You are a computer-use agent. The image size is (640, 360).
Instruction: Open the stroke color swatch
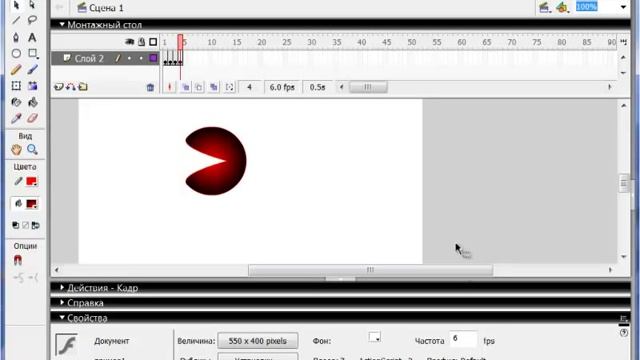click(31, 182)
